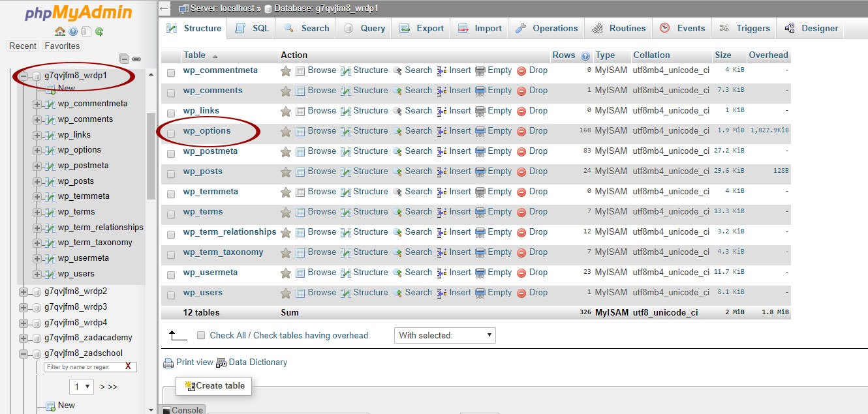
Task: Tick the wp_terms table checkbox
Action: 171,214
